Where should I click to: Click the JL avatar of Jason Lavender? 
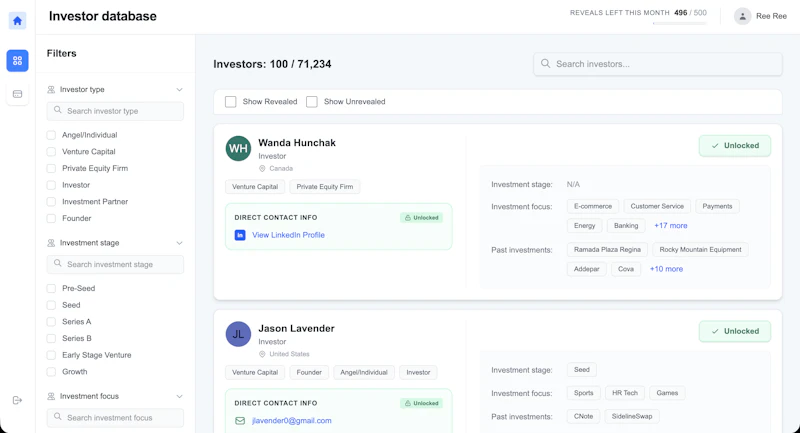click(238, 334)
